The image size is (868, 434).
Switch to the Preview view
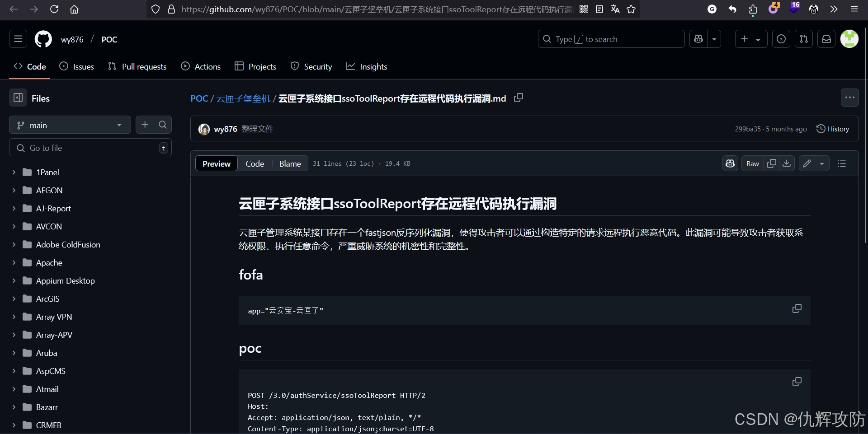[217, 163]
